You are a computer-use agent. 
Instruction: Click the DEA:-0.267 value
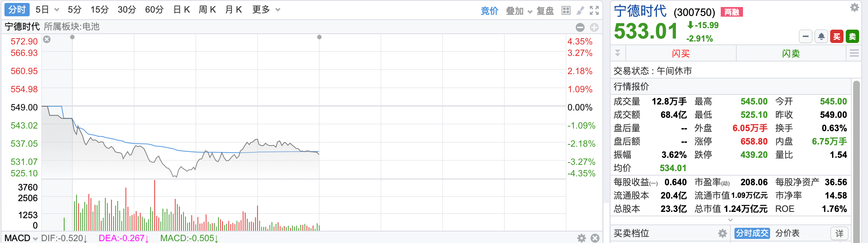click(124, 238)
